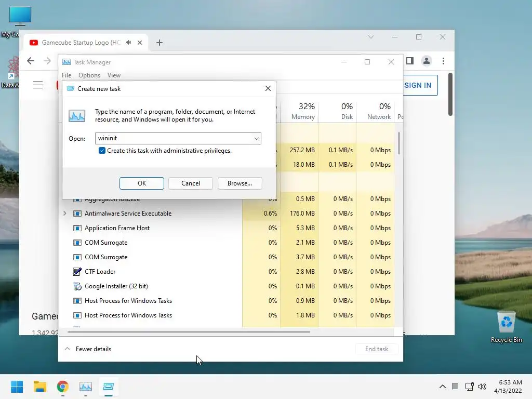Click the tray stop-square icon
Viewport: 532px width, 399px height.
455,386
